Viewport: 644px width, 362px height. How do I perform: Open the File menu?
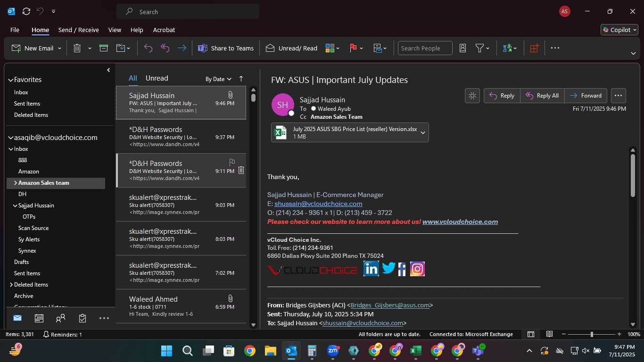coord(15,30)
